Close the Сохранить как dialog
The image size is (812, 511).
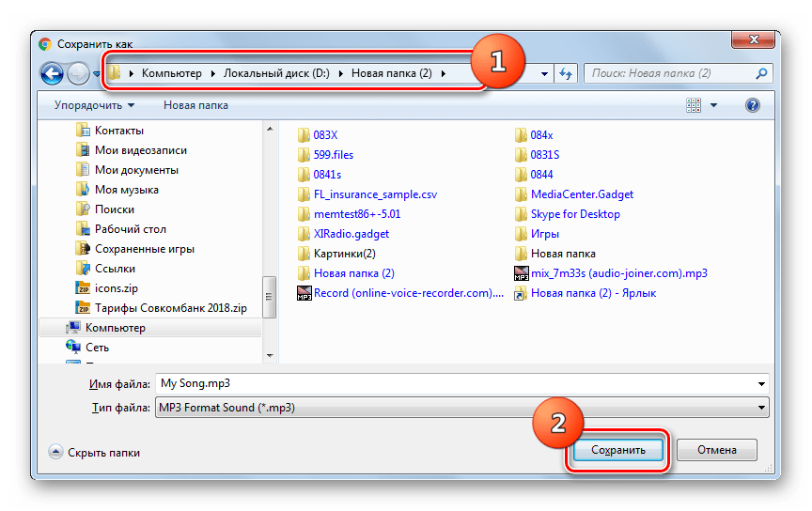point(754,39)
